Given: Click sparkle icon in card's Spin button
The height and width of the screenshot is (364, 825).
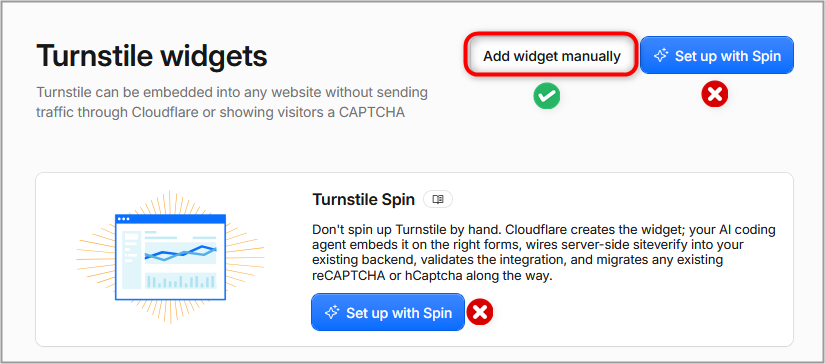Looking at the screenshot, I should coord(332,313).
